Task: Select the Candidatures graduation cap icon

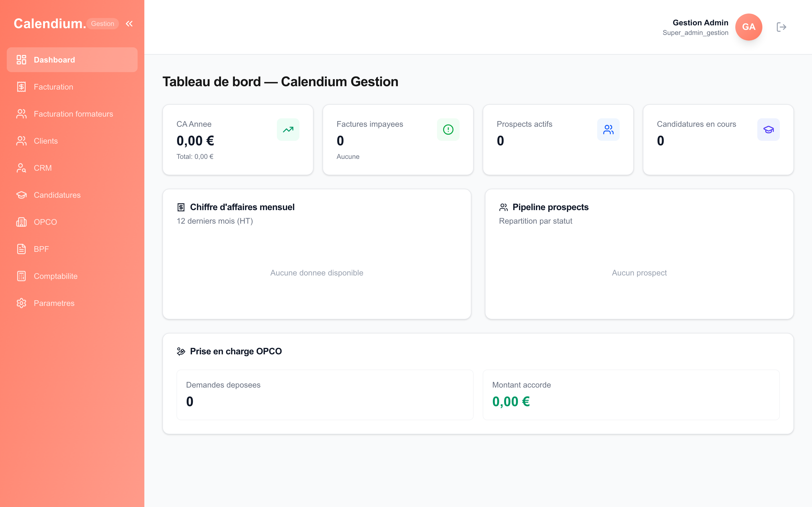Action: click(x=21, y=195)
